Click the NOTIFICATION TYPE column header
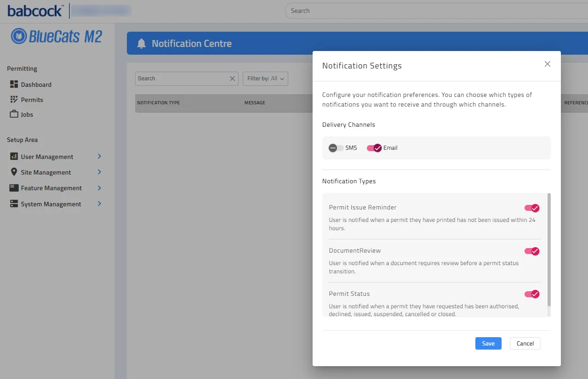This screenshot has width=588, height=379. (x=158, y=103)
